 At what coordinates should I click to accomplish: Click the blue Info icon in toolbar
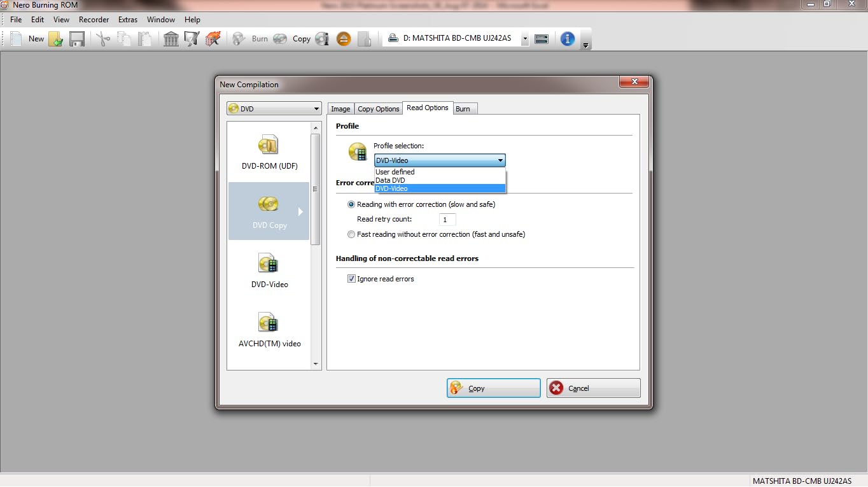(x=567, y=39)
